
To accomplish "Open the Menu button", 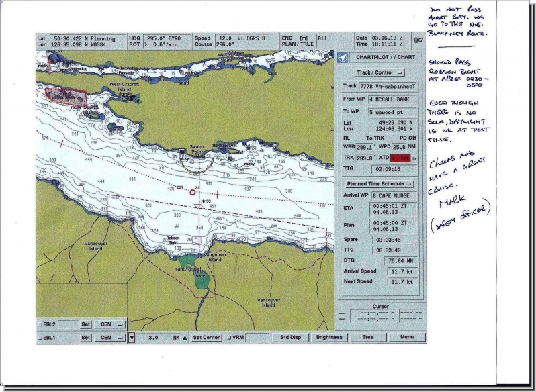I will pos(407,337).
